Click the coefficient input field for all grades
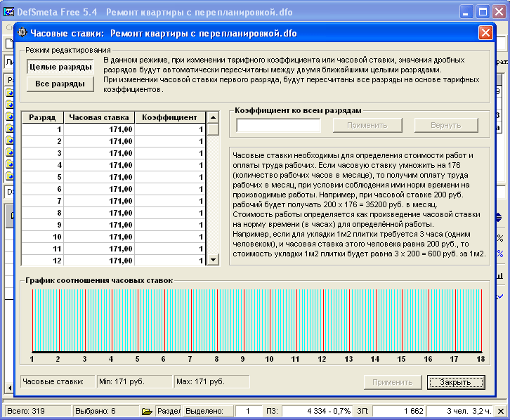 [x=278, y=126]
